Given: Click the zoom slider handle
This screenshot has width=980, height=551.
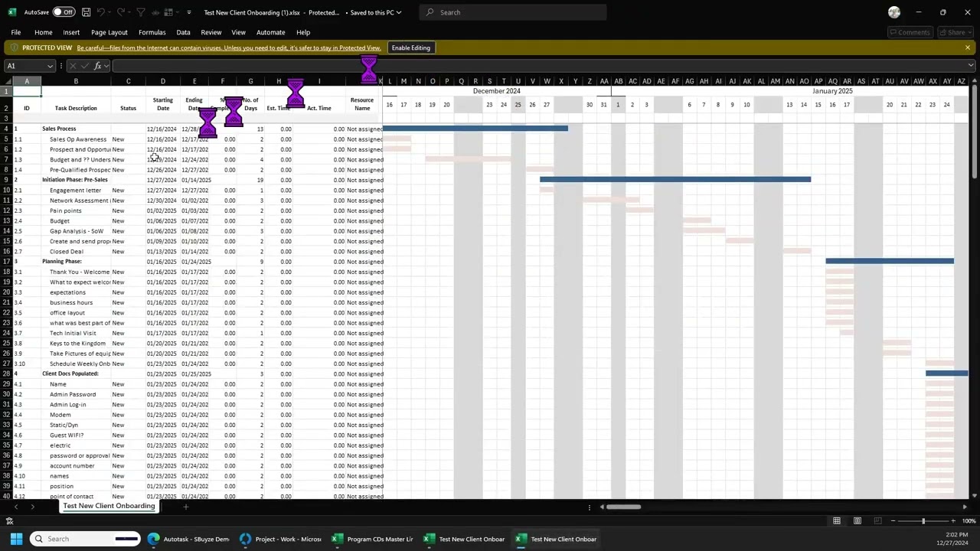Looking at the screenshot, I should coord(923,521).
